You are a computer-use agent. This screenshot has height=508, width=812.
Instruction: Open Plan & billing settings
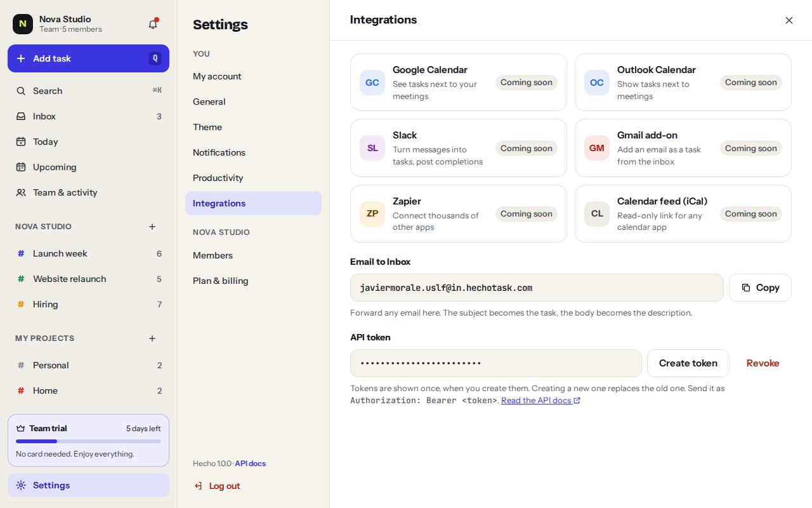point(253,281)
